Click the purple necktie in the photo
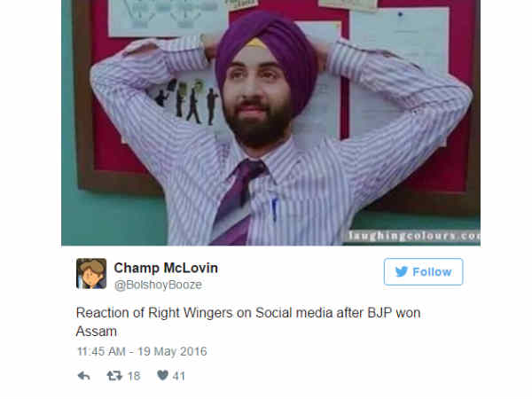This screenshot has height=399, width=532. [238, 202]
